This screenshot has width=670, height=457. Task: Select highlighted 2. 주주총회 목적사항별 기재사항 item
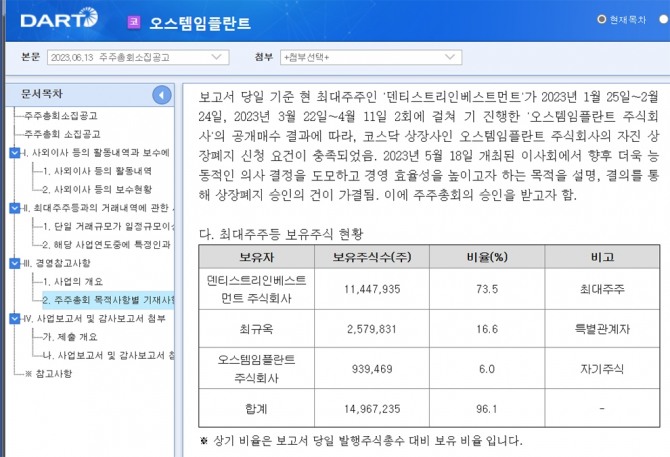click(x=108, y=300)
